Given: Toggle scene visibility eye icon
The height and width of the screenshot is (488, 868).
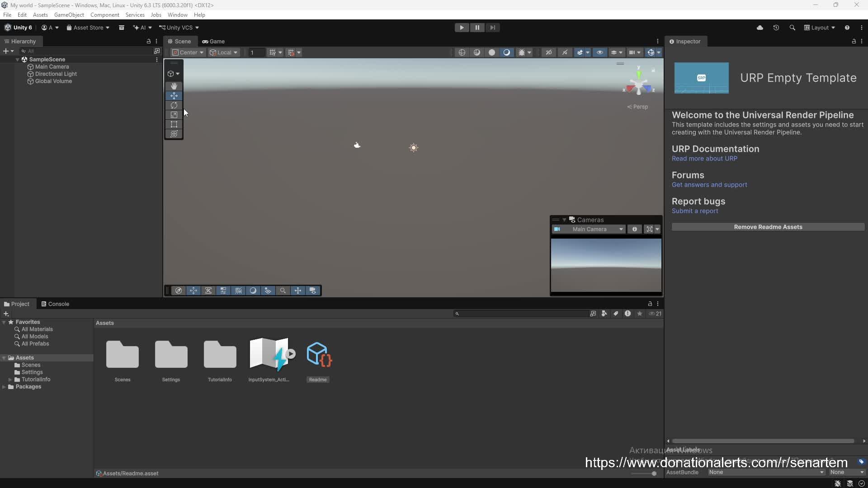Looking at the screenshot, I should (x=599, y=52).
